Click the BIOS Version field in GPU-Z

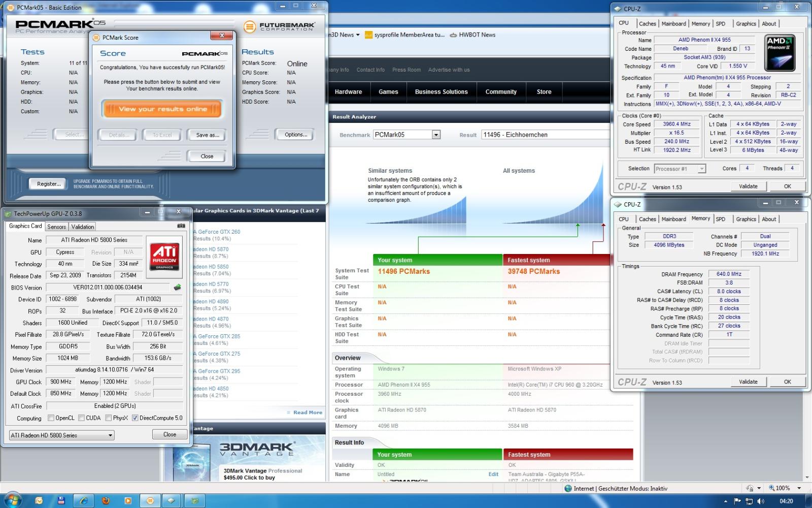[108, 288]
